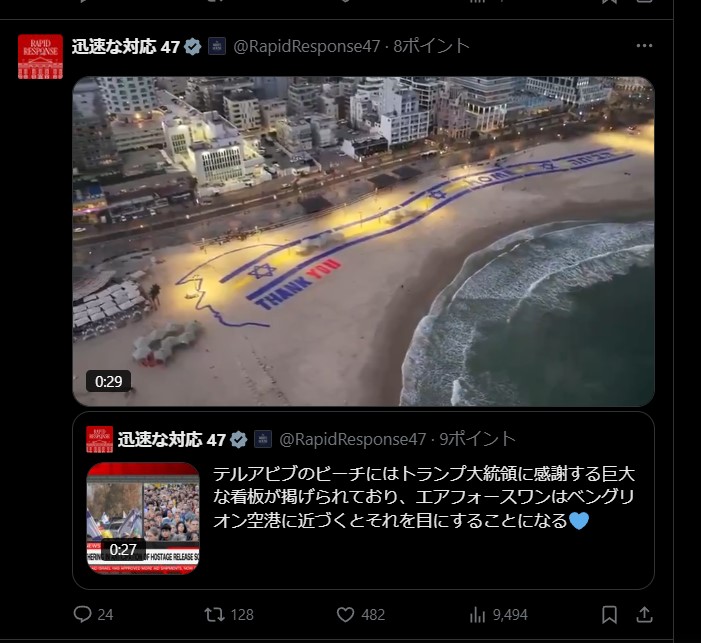Open the three-dot more options menu

pyautogui.click(x=644, y=46)
